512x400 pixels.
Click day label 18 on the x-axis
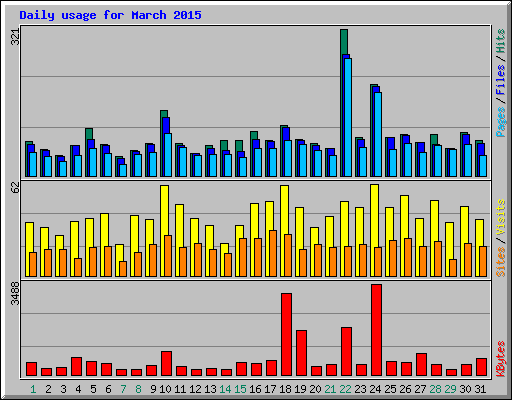285,389
